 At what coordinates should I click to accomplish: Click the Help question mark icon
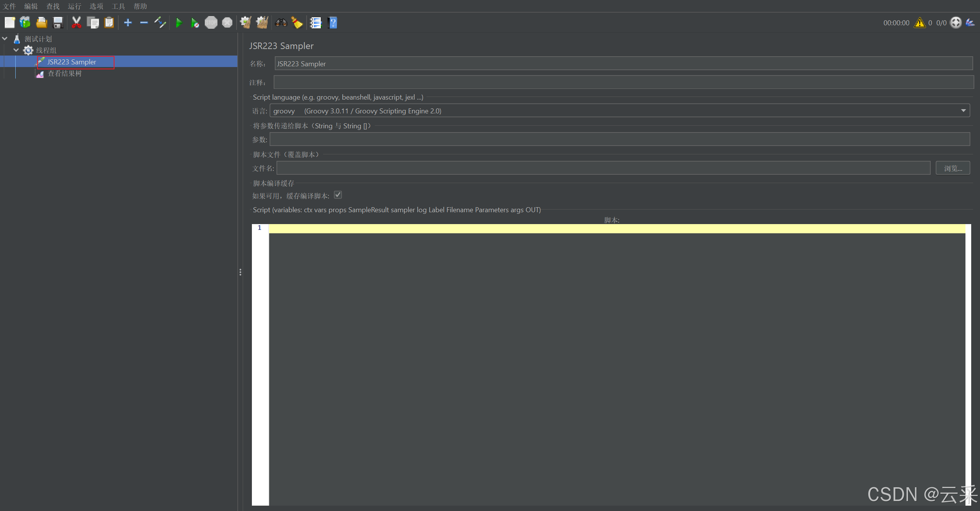[333, 23]
